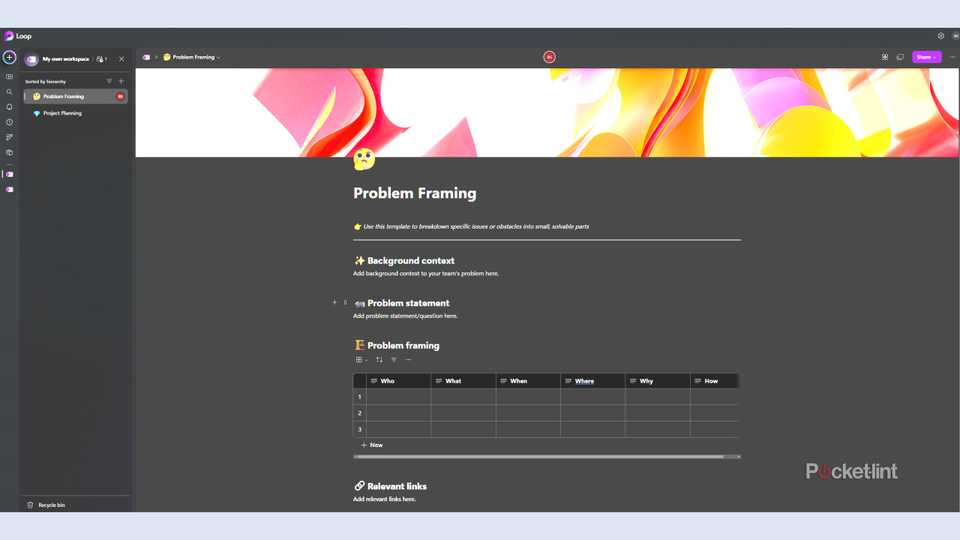Click the table sort icon
Image resolution: width=960 pixels, height=540 pixels.
tap(379, 360)
